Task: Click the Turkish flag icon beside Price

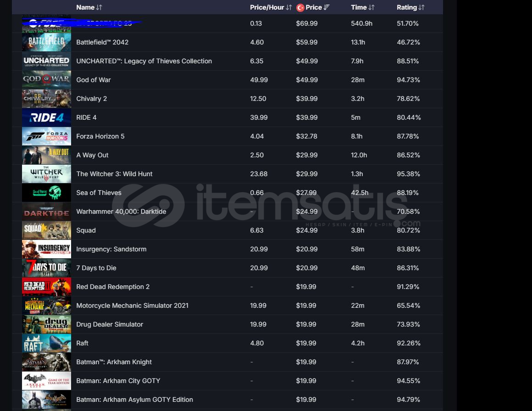Action: (x=300, y=7)
